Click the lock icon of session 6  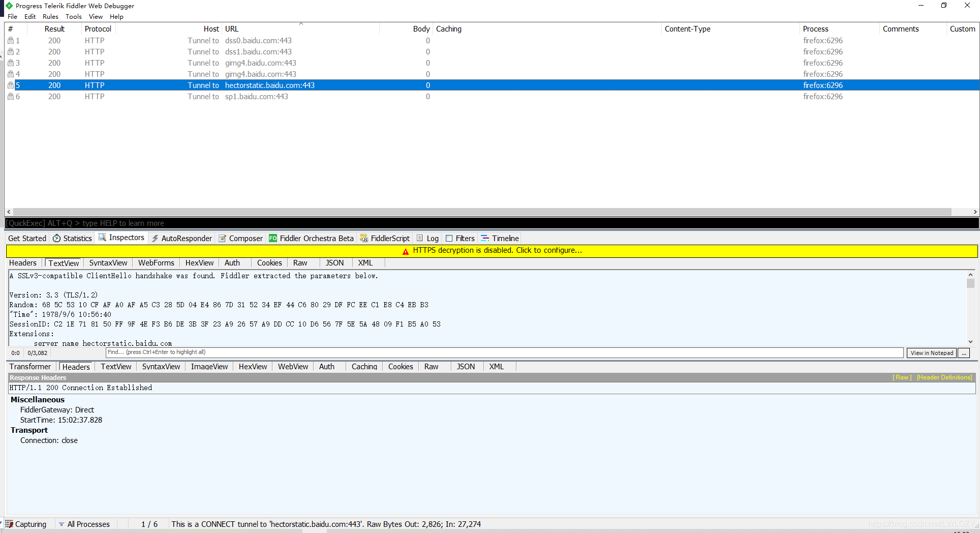point(11,97)
